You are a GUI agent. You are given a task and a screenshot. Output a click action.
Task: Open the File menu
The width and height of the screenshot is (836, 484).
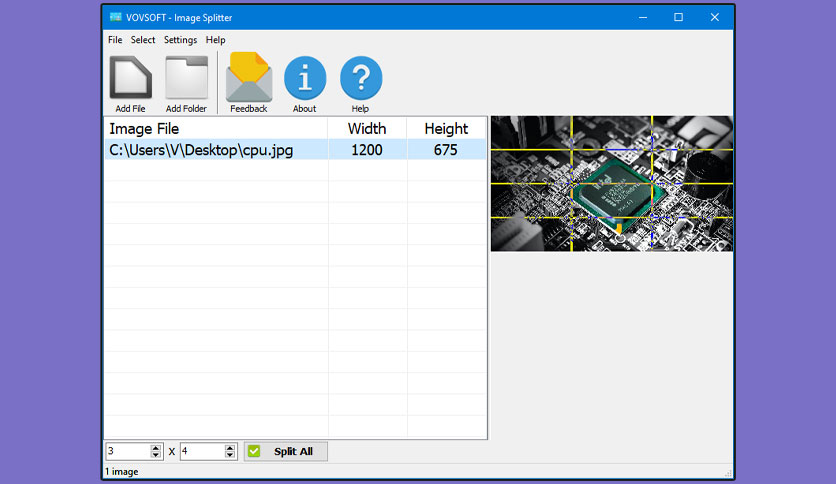(x=115, y=40)
